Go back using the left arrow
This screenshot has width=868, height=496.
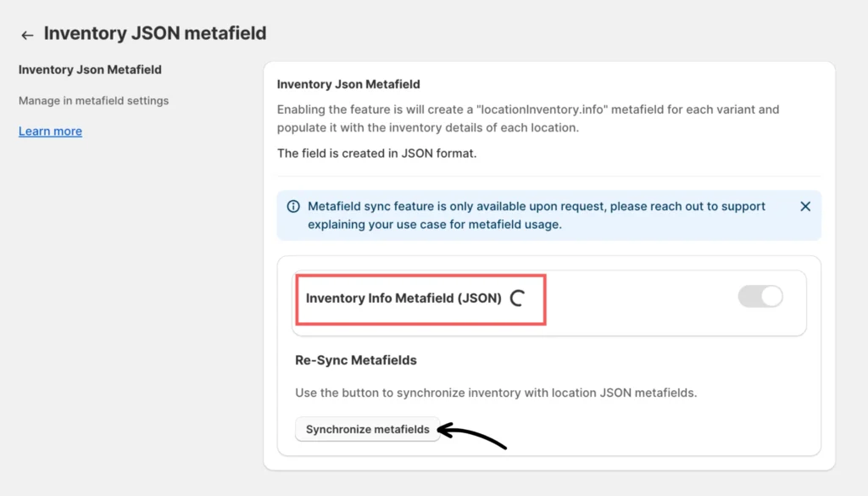[27, 35]
